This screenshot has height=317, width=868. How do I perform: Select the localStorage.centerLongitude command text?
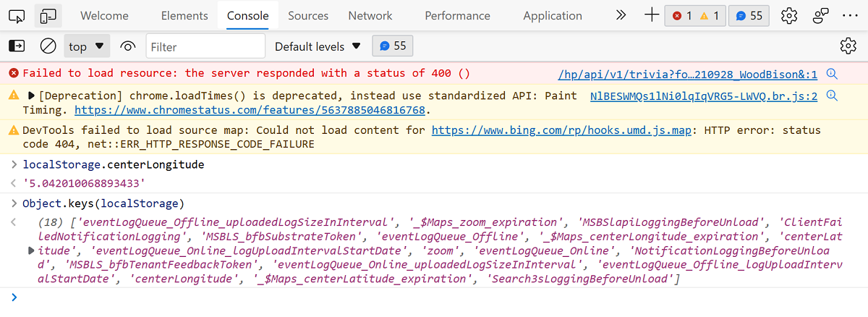[114, 165]
